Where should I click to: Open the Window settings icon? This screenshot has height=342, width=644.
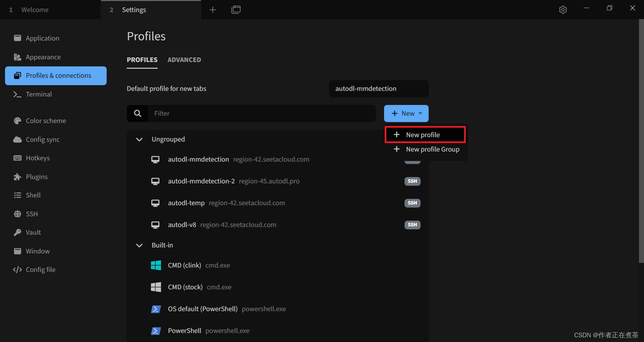coord(17,251)
